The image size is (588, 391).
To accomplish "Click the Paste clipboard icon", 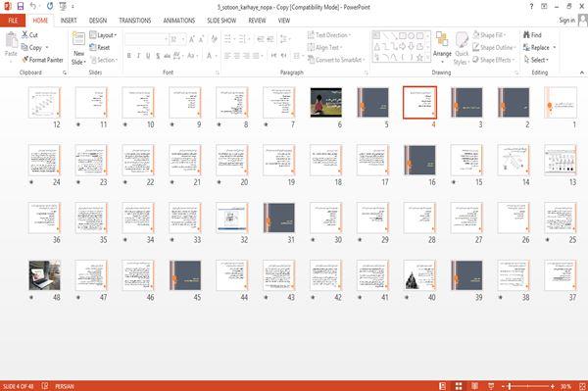I will click(x=11, y=40).
